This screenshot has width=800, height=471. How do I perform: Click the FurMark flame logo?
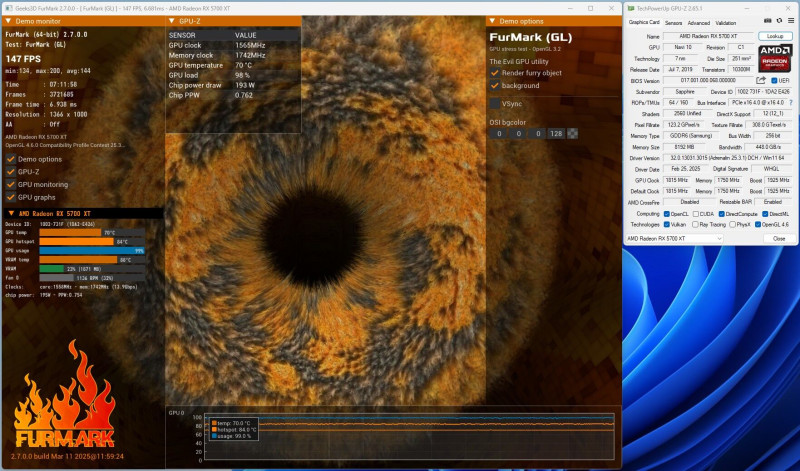tap(64, 395)
